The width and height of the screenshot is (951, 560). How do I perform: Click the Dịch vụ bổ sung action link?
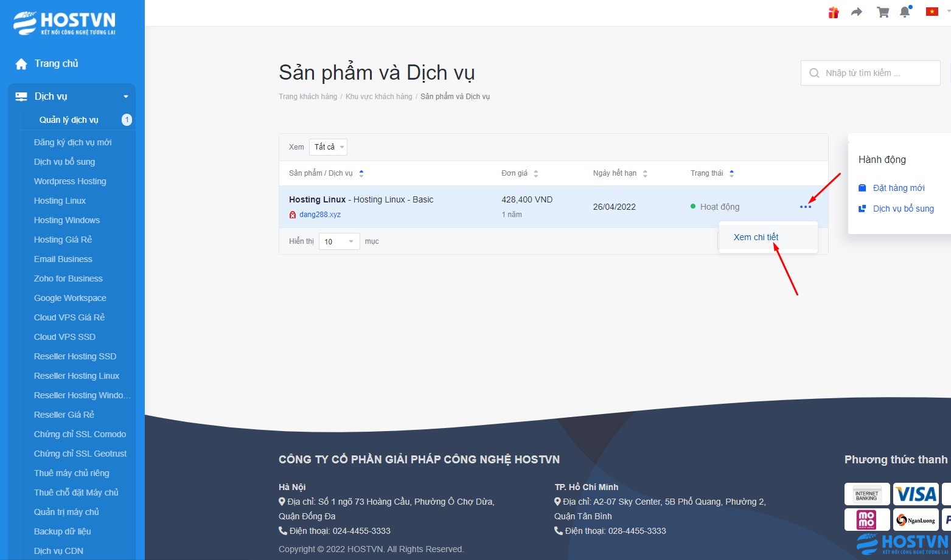coord(904,209)
